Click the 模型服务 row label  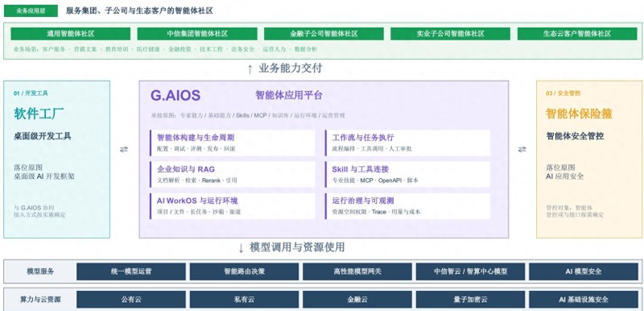40,272
